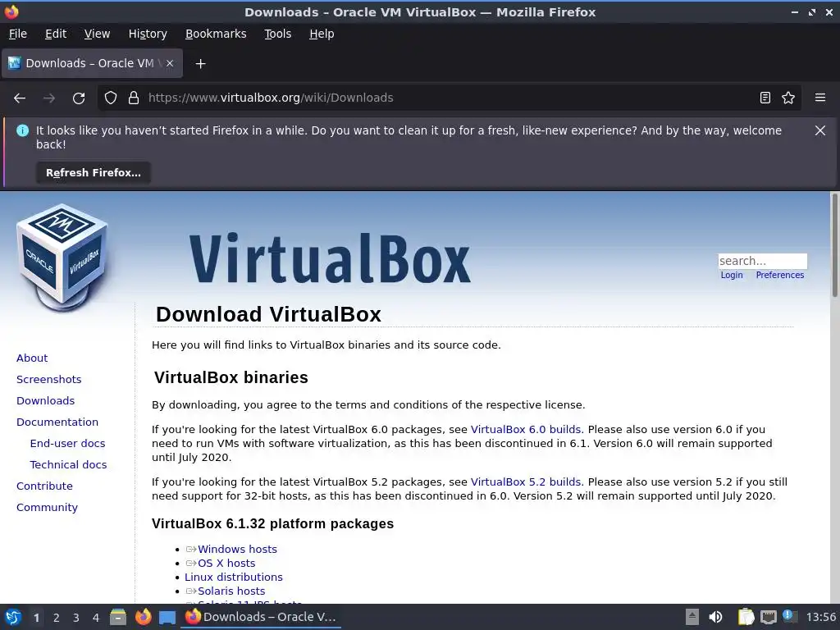Toggle reader view icon

pos(765,98)
